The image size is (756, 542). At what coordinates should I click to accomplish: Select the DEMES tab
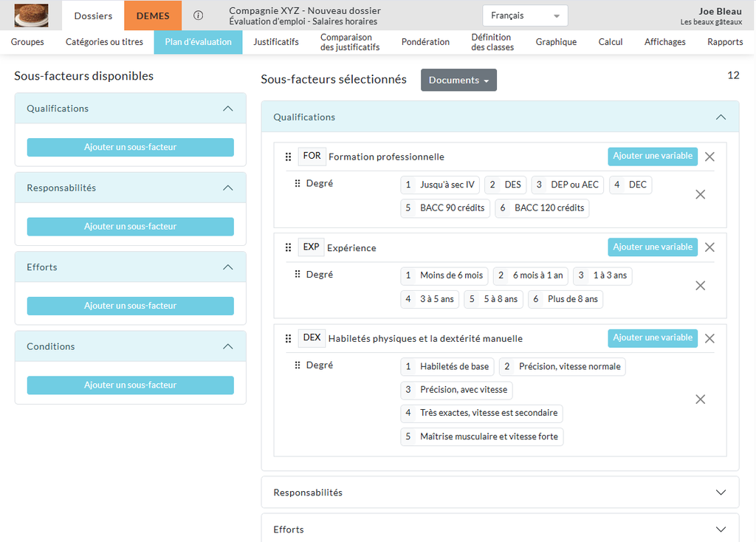tap(153, 16)
